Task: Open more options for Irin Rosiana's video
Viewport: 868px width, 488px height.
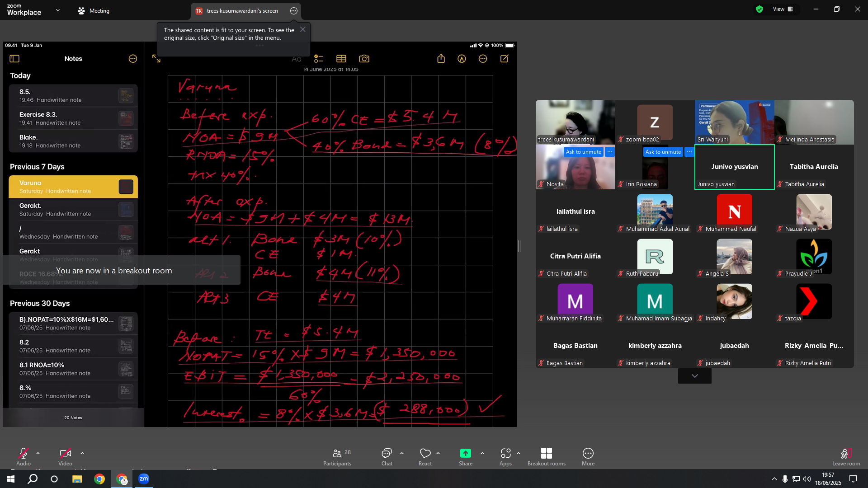Action: tap(689, 152)
